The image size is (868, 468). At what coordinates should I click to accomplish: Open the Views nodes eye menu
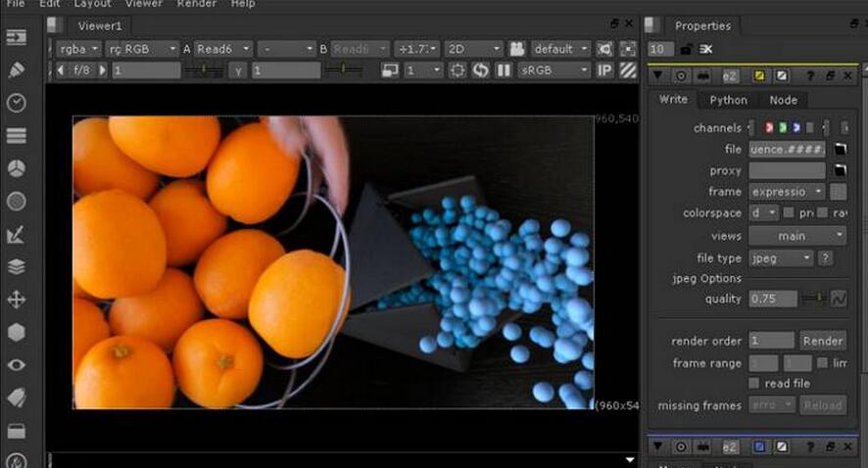(x=17, y=365)
